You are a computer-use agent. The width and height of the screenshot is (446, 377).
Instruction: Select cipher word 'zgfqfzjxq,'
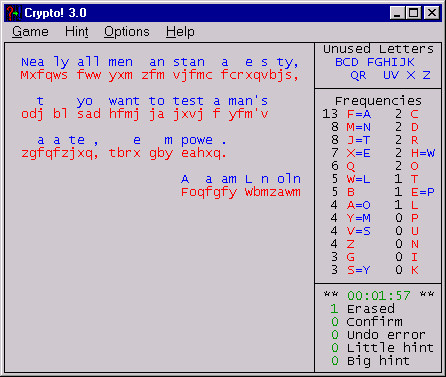[x=60, y=153]
